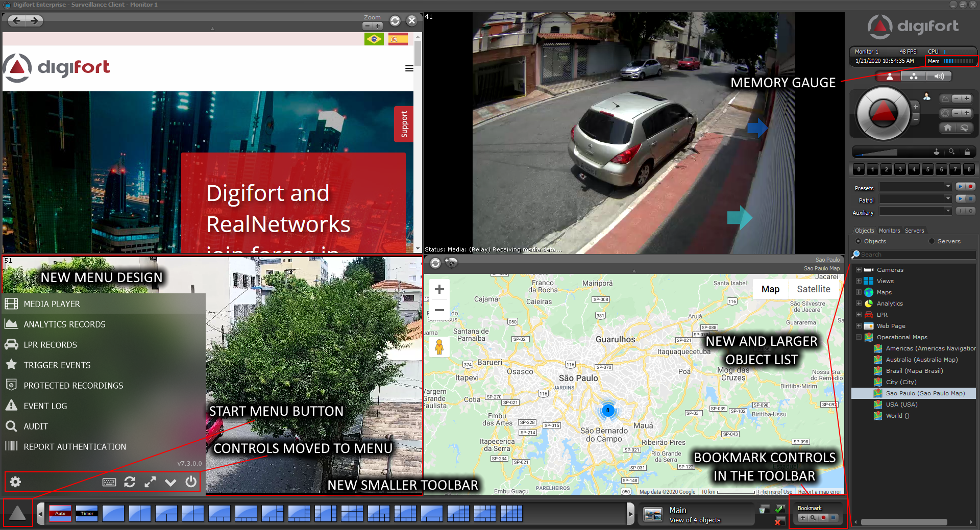Open the Auxiliary dropdown
980x530 pixels.
click(916, 211)
